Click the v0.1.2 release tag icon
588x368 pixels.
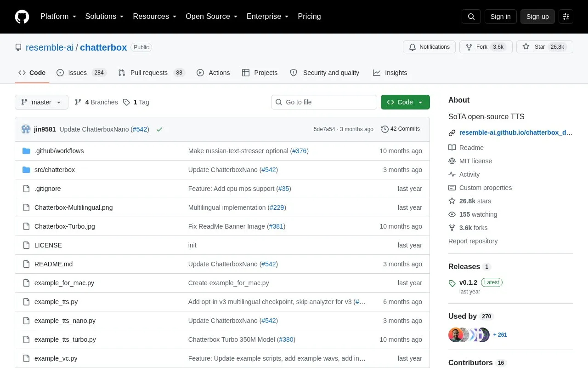click(x=452, y=283)
